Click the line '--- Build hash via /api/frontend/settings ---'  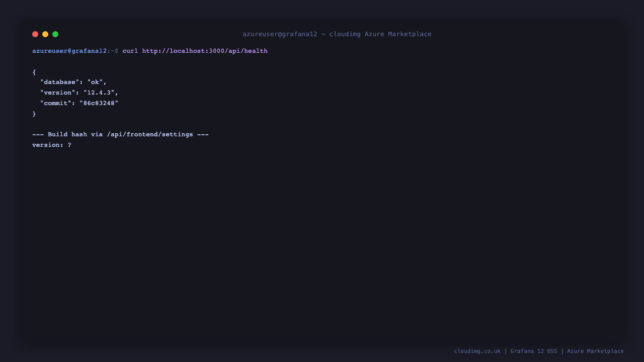pyautogui.click(x=120, y=134)
